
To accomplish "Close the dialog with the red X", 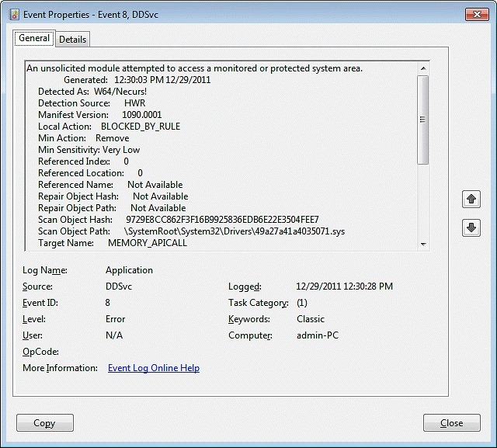I will pos(475,14).
